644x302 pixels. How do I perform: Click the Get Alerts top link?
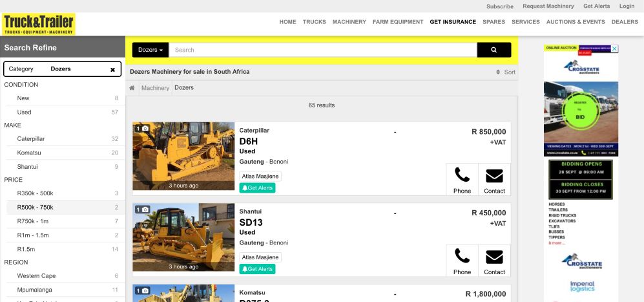tap(596, 6)
